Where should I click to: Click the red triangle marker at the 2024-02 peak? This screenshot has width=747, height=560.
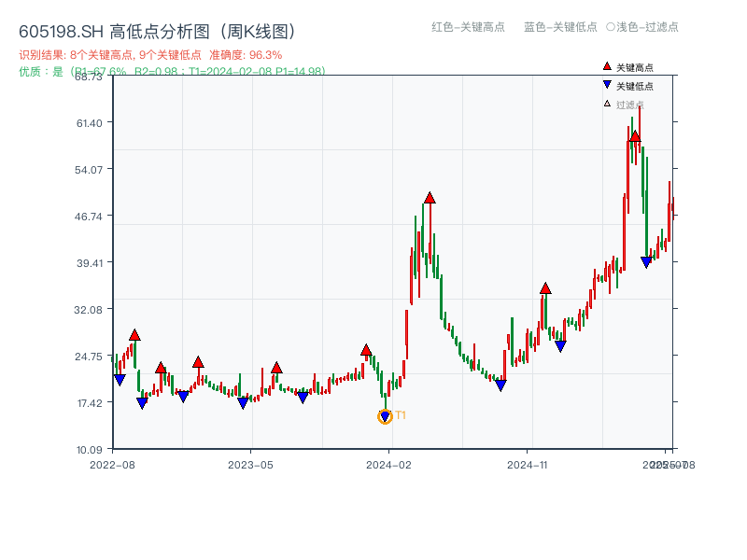[x=430, y=198]
